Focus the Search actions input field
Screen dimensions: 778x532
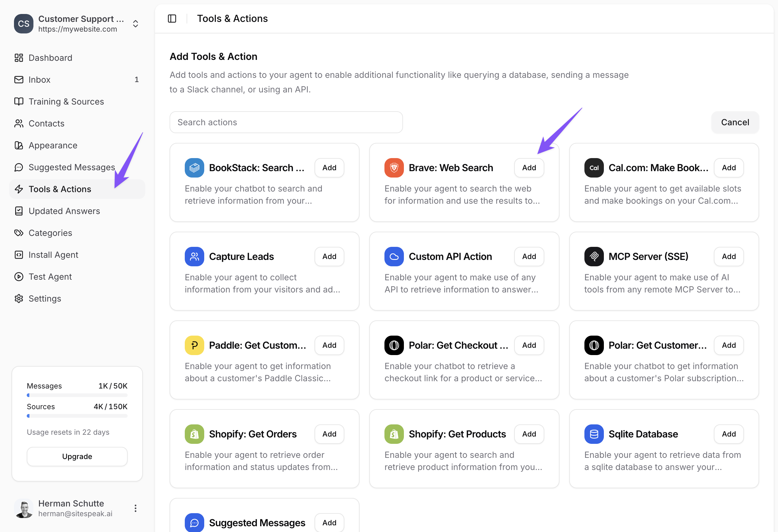click(x=286, y=122)
